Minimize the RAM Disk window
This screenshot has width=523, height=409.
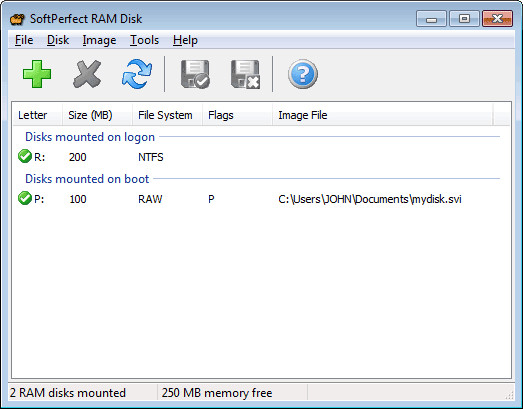point(431,19)
